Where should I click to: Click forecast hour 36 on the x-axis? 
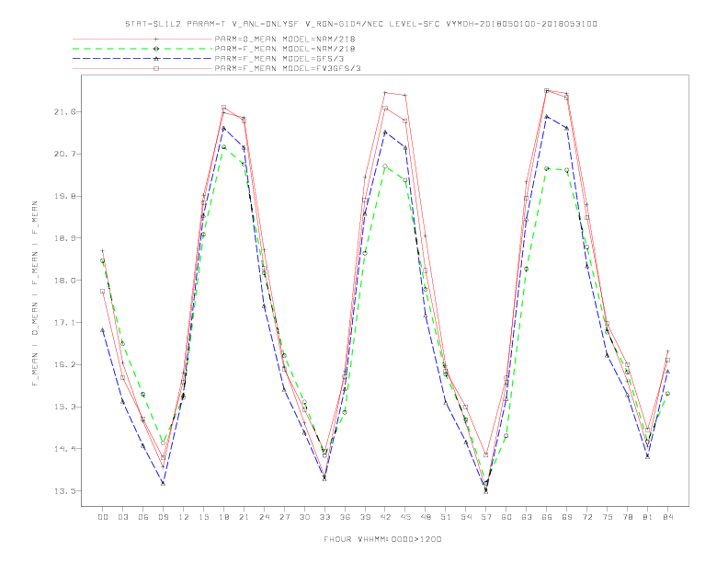[x=345, y=517]
